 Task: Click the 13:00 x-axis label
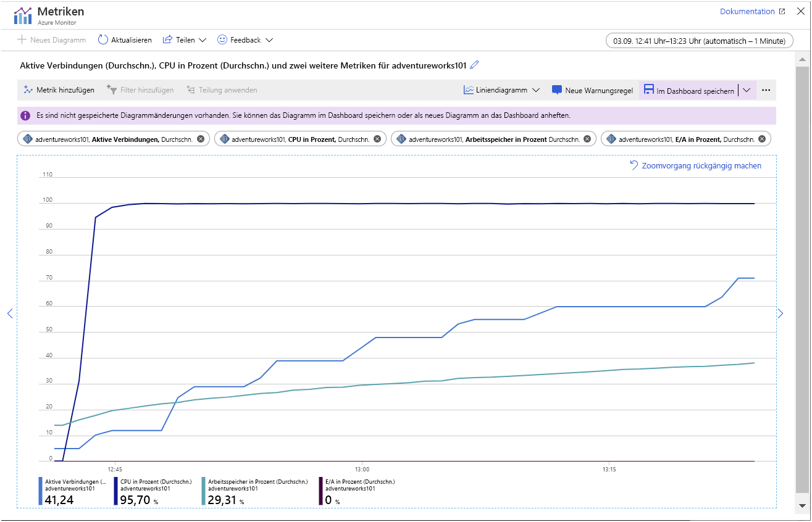click(362, 469)
